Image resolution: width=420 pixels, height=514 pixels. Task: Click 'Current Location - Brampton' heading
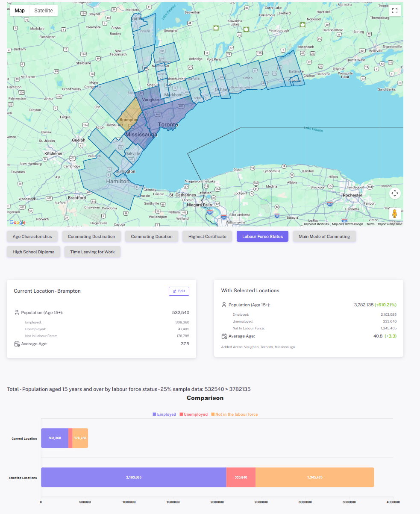(47, 291)
